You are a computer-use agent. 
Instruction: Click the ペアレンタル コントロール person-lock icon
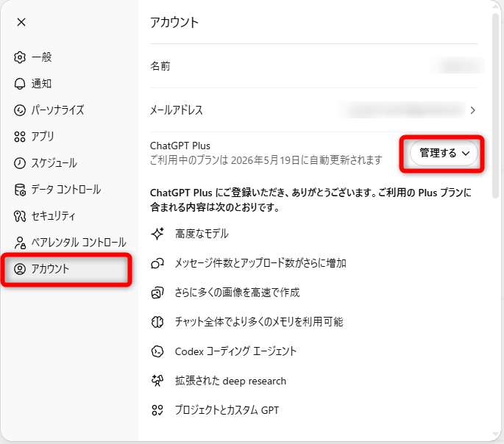20,243
